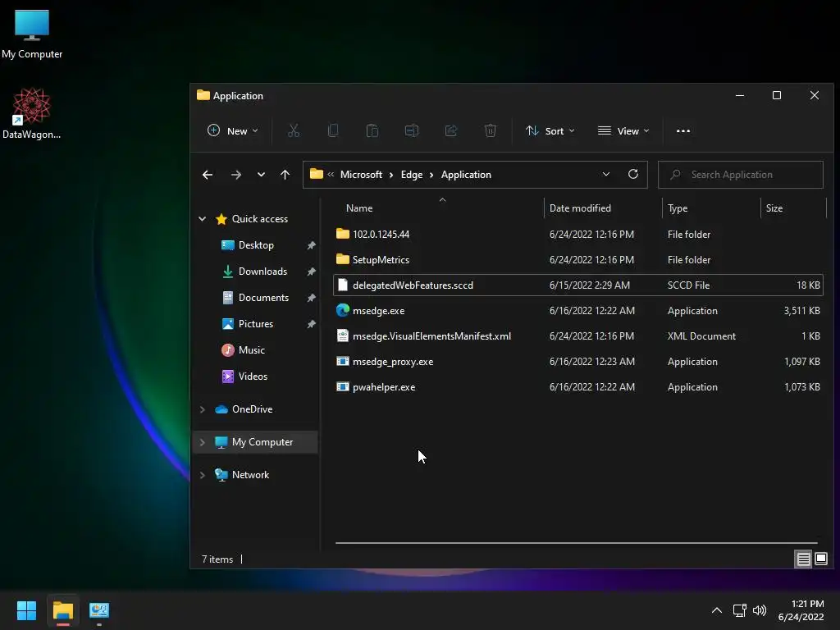This screenshot has height=630, width=840.
Task: Switch to Large icons view button
Action: point(821,559)
